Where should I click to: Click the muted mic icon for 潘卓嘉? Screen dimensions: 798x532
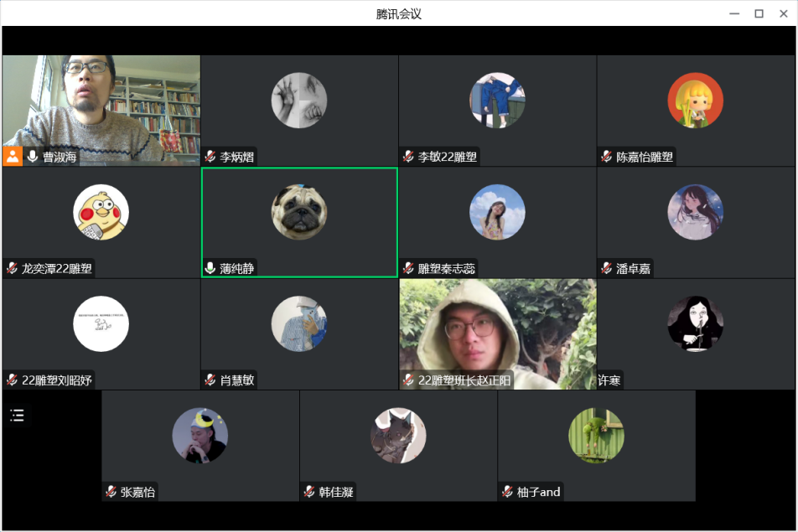point(607,268)
